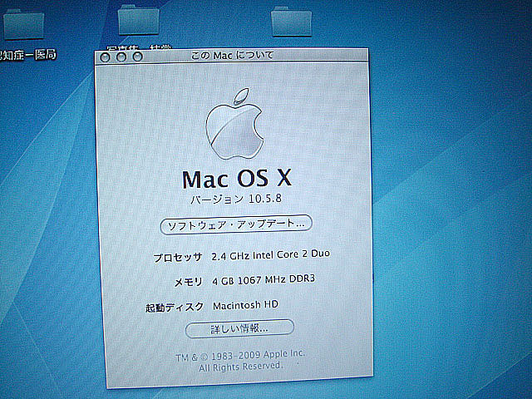Select the 認知症 folder on the desktop
Screen dimensions: 532x399
(24, 26)
